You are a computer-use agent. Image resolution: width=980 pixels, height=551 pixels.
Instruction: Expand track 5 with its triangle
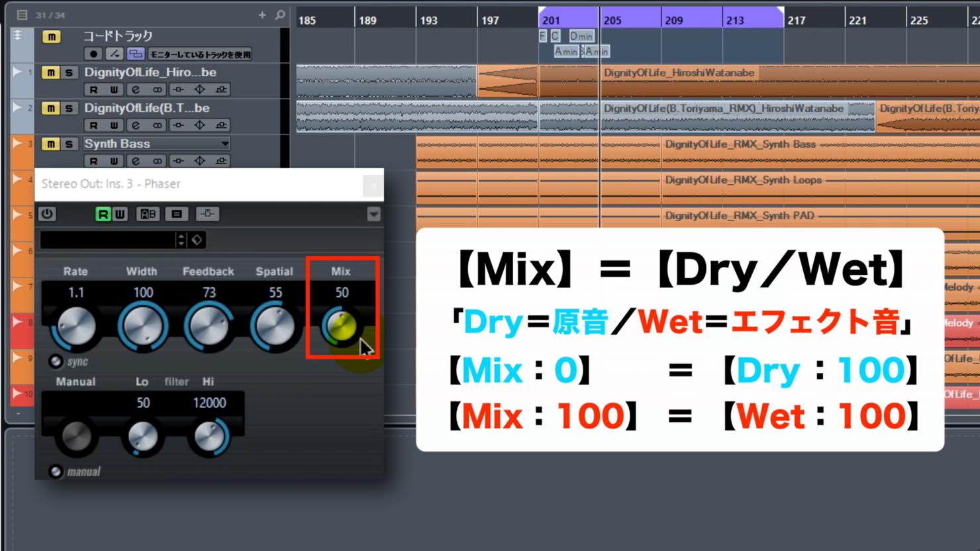point(18,215)
